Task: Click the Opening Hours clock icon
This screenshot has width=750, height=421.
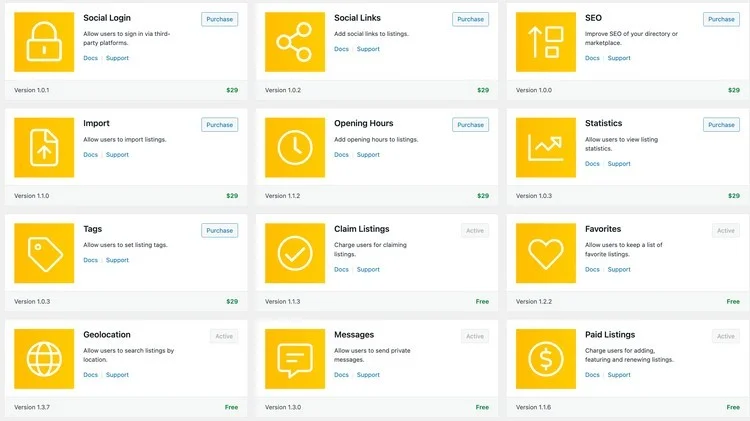Action: click(x=295, y=148)
